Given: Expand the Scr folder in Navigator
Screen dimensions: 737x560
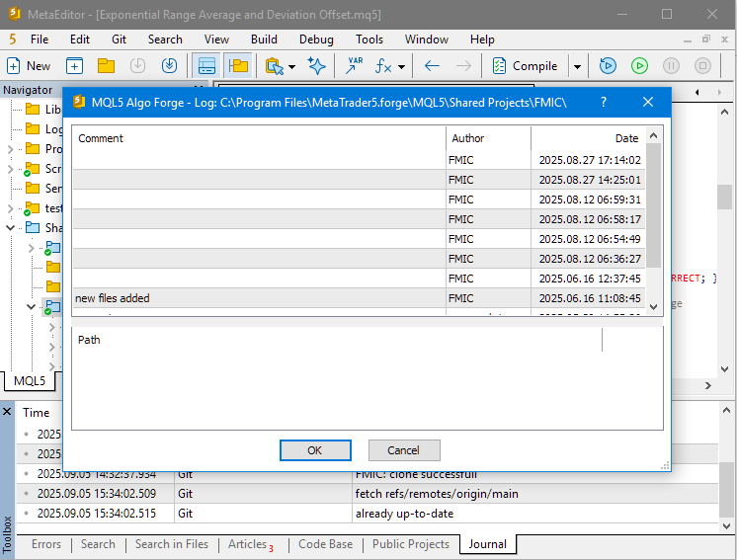Looking at the screenshot, I should [10, 169].
